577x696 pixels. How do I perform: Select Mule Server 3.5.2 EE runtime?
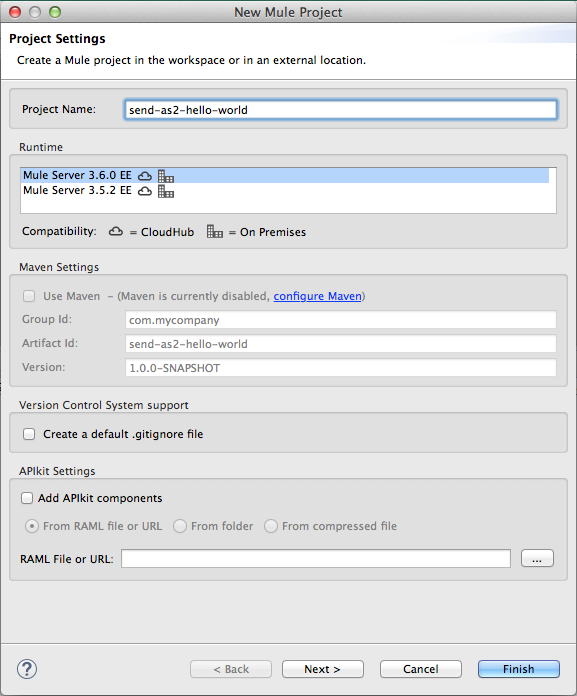[x=286, y=190]
